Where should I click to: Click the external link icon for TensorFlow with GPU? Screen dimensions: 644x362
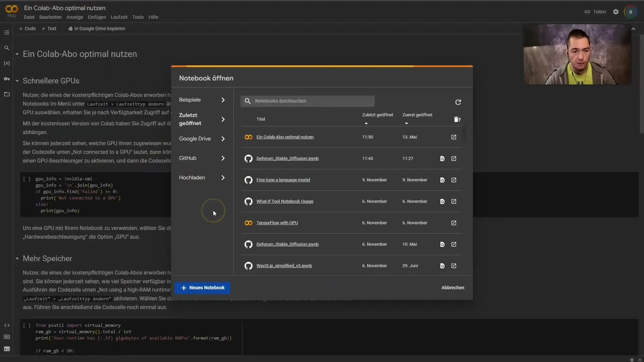click(454, 222)
